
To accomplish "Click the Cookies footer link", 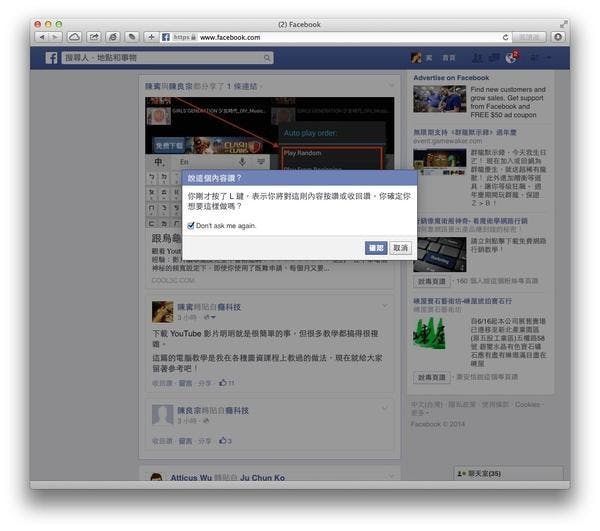I will [527, 404].
